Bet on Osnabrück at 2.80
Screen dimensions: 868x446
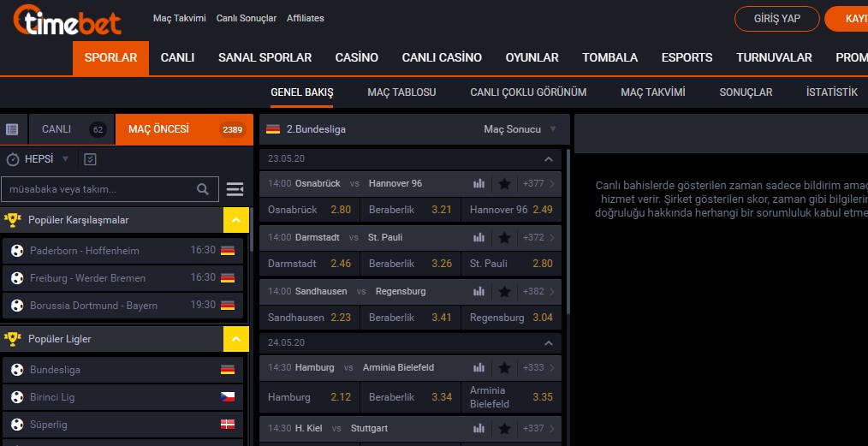pyautogui.click(x=309, y=210)
